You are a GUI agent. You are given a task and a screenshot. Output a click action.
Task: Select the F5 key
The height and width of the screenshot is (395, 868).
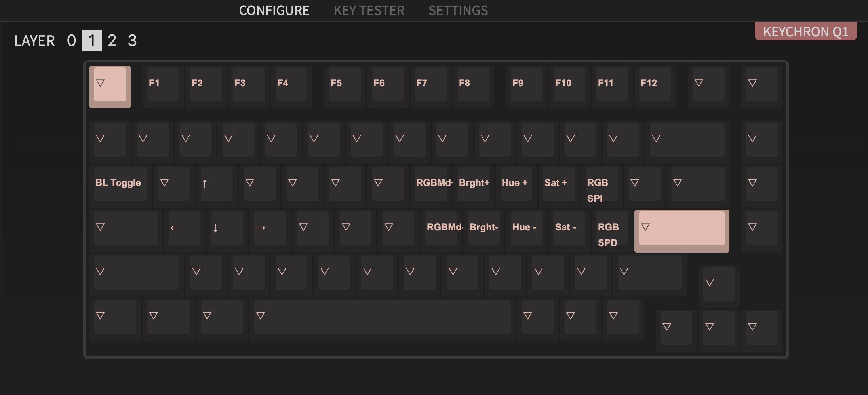point(345,87)
